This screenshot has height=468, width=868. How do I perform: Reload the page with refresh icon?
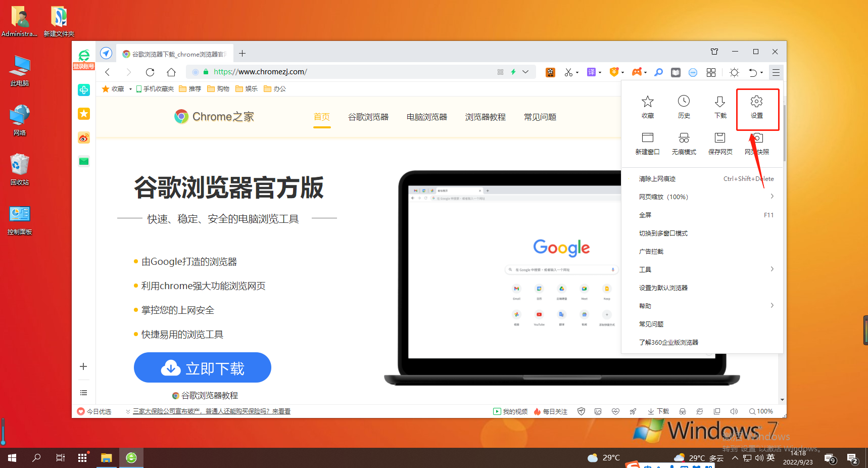(x=150, y=72)
